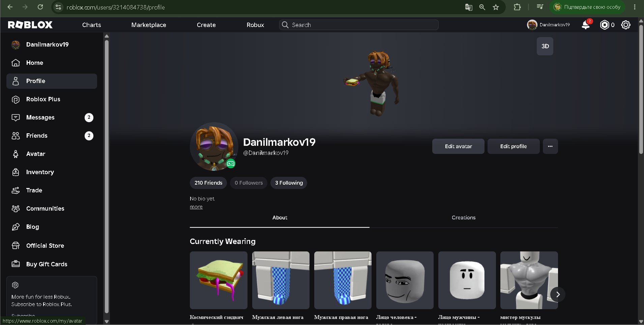
Task: Open the profile three-dot options menu
Action: pos(550,146)
